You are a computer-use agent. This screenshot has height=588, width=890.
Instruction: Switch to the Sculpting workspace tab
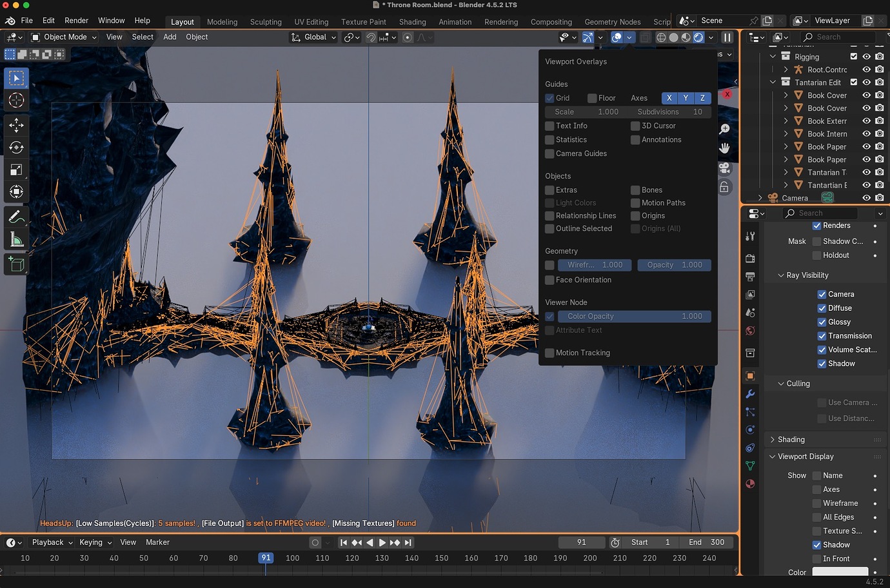266,22
